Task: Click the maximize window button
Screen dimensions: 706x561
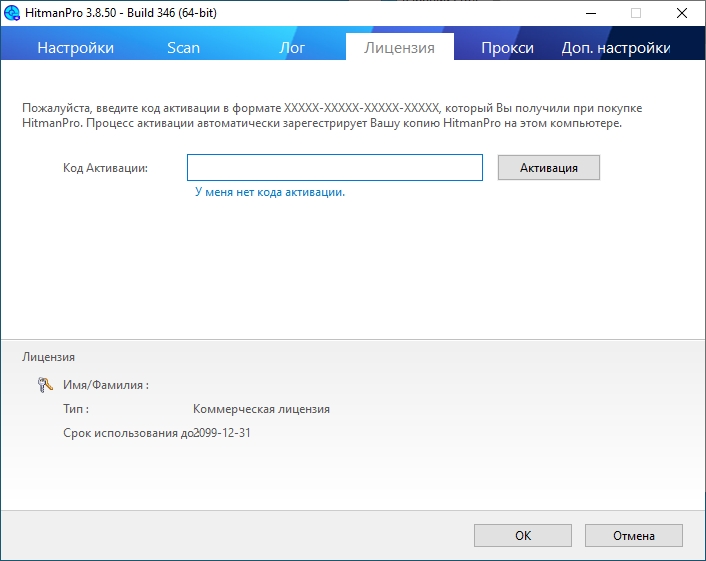Action: [x=636, y=13]
